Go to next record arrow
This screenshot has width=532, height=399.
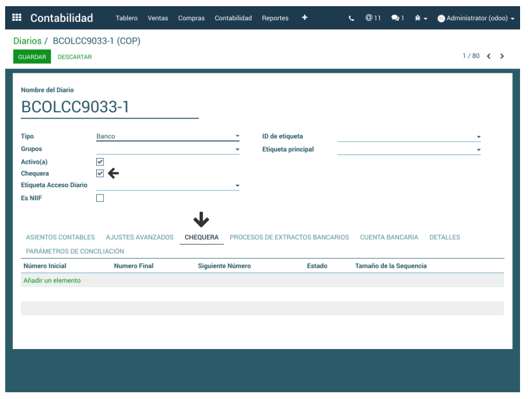point(502,56)
